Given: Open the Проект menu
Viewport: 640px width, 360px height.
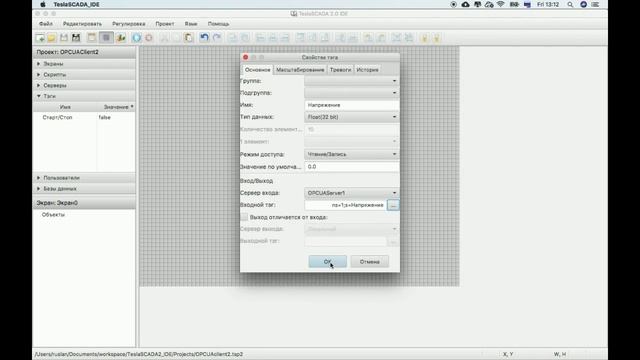Looking at the screenshot, I should [x=164, y=24].
